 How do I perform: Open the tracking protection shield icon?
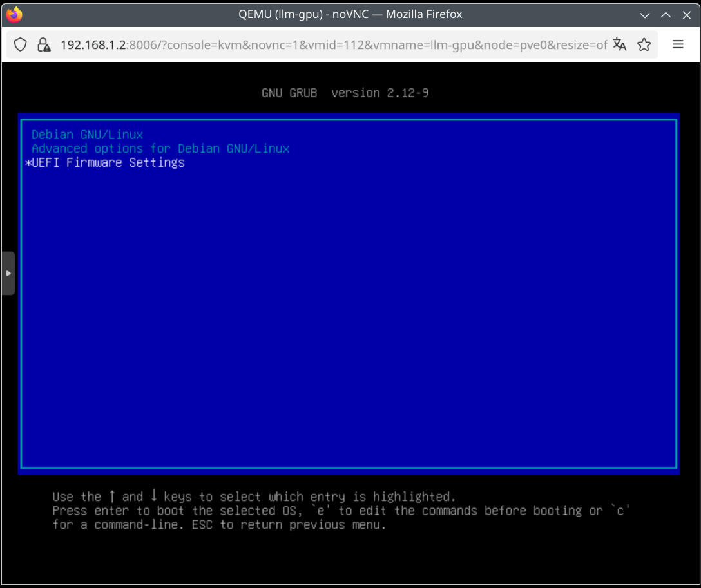[x=21, y=44]
